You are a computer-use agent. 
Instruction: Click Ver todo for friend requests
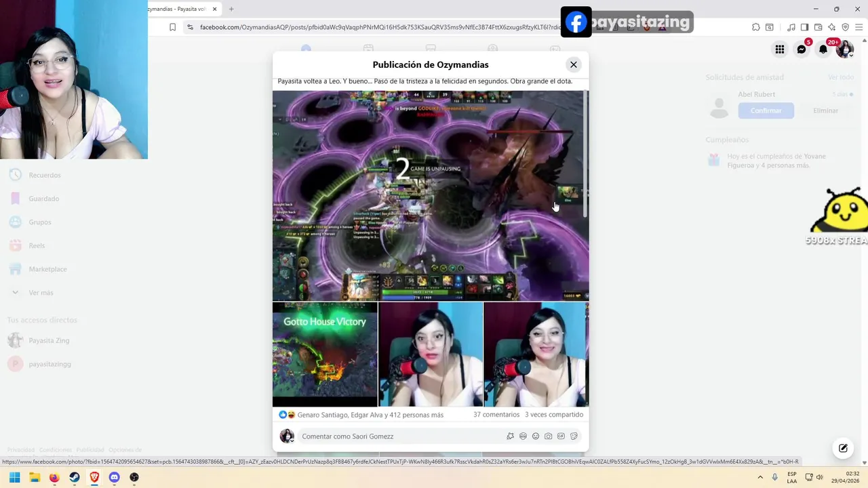841,77
